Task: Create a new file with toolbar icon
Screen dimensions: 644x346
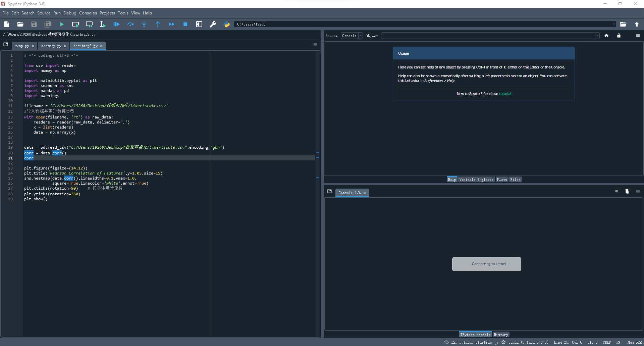Action: 6,24
